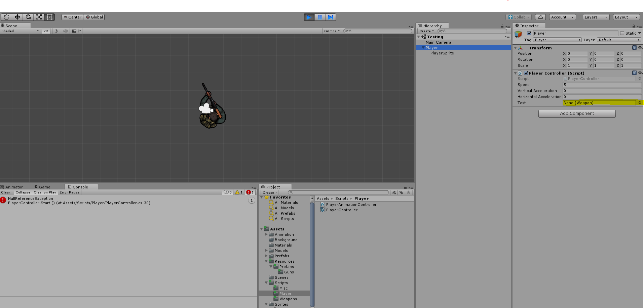
Task: Collapse the Resources folder
Action: pos(266,261)
